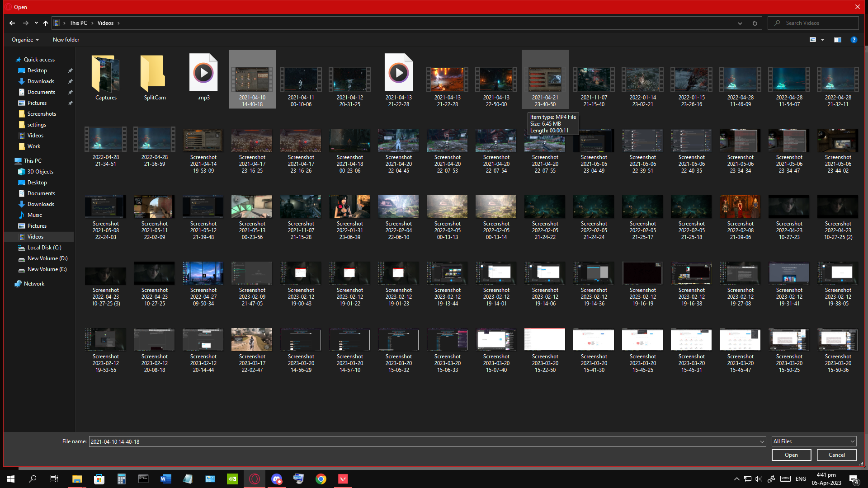Select video 2022-04-28 21-32-11
This screenshot has height=488, width=868.
pos(838,86)
